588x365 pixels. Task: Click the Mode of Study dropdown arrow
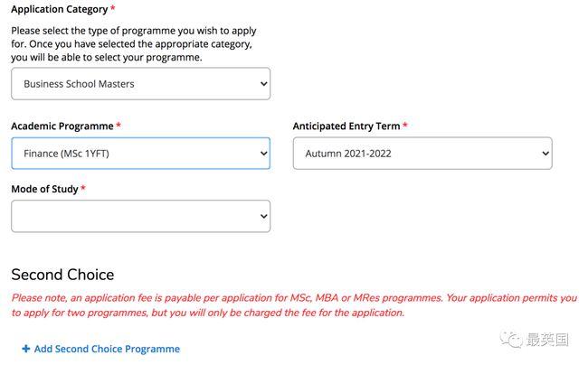click(263, 217)
